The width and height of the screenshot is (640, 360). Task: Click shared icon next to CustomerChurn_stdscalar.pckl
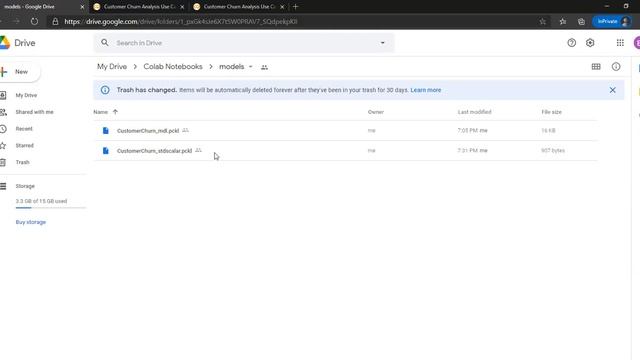coord(198,150)
